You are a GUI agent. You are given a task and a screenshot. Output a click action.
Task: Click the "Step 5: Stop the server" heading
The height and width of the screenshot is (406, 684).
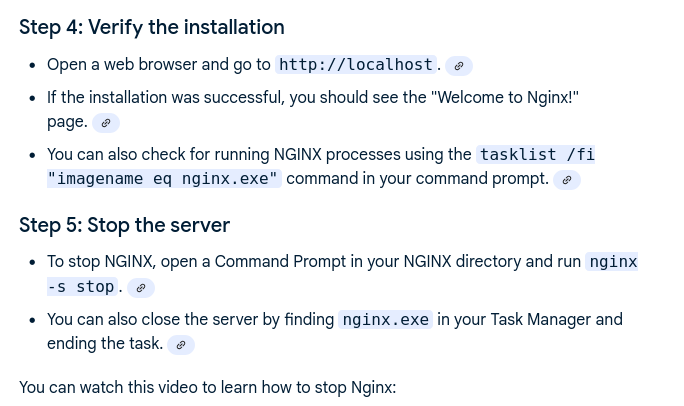tap(124, 225)
